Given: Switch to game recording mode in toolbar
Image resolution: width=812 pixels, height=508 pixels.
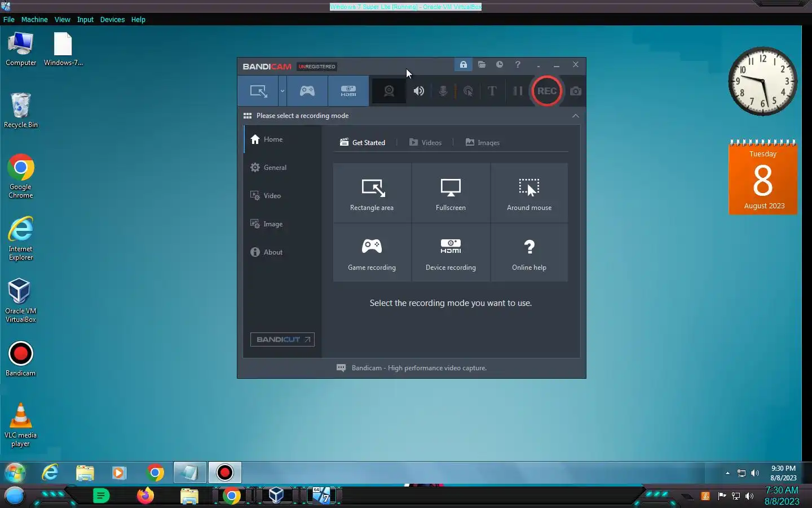Looking at the screenshot, I should 307,91.
